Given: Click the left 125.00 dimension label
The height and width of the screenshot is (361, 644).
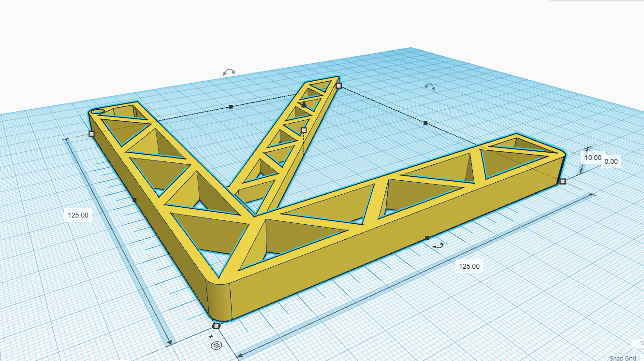Looking at the screenshot, I should coord(78,215).
